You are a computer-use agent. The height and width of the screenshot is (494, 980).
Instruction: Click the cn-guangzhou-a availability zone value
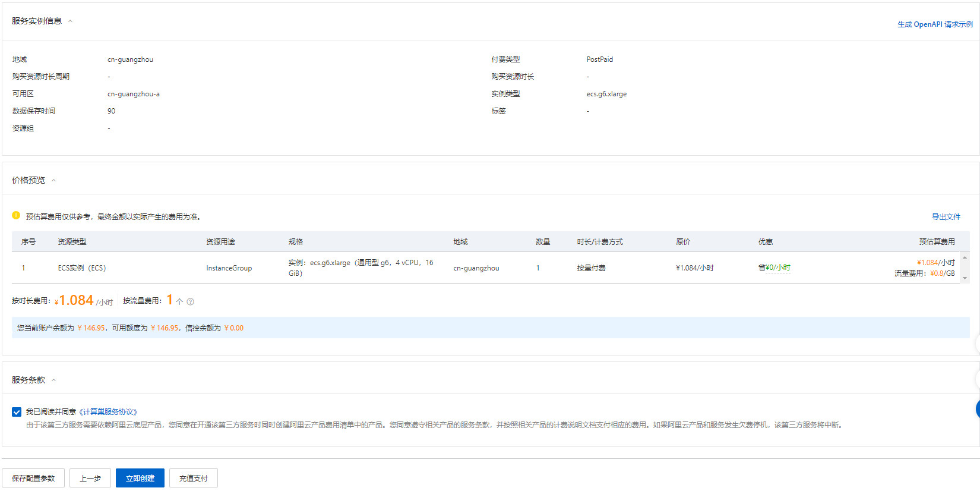click(x=134, y=94)
